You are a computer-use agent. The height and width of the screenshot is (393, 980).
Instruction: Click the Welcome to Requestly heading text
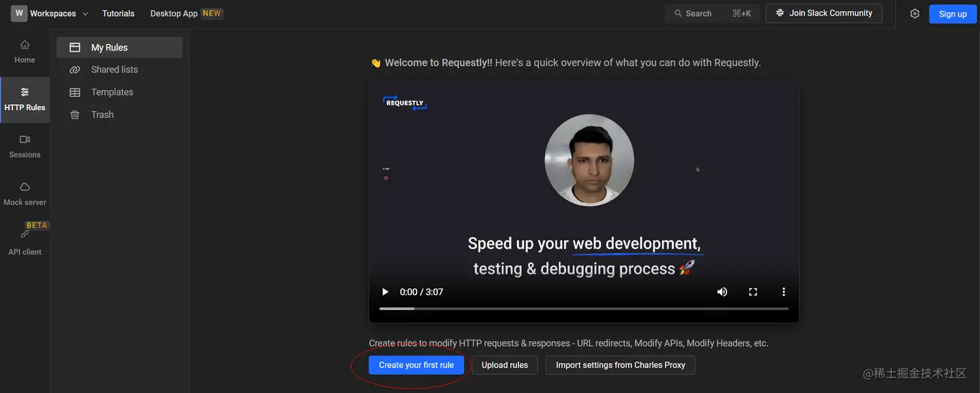[439, 63]
